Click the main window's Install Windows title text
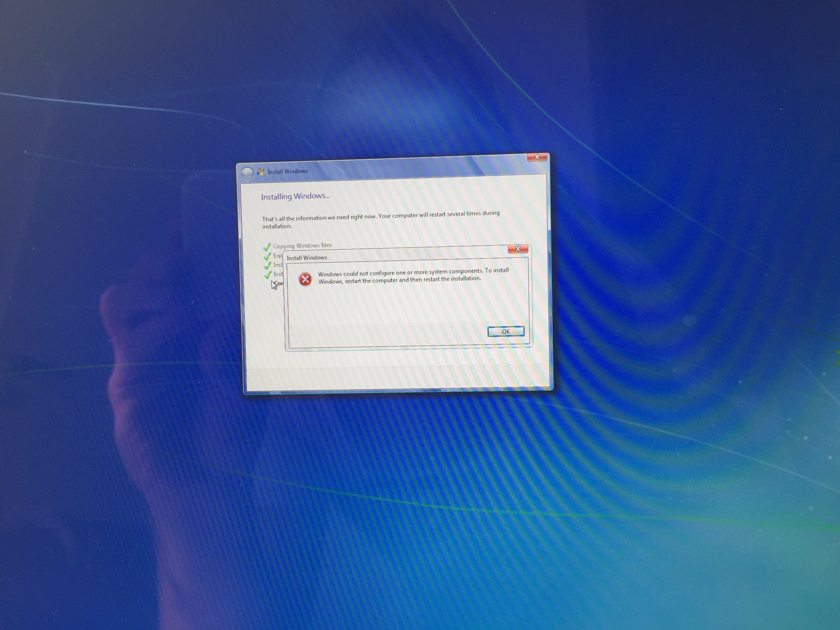The image size is (840, 630). tap(287, 172)
